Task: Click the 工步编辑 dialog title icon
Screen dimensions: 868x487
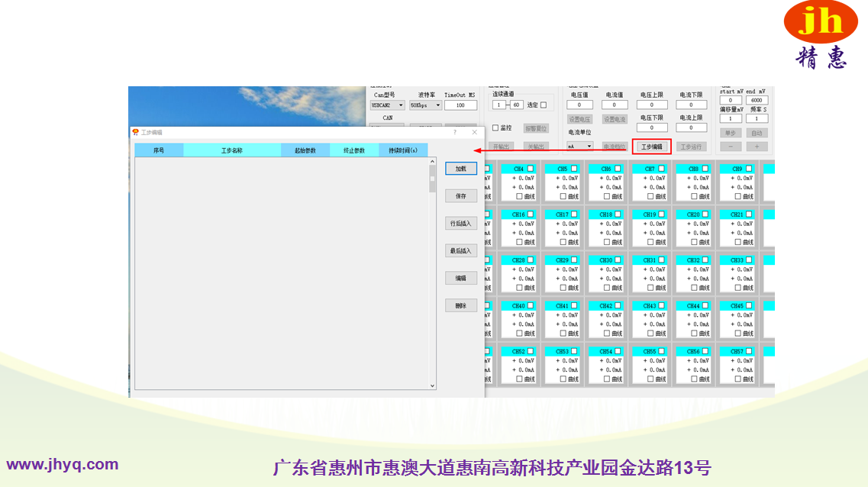Action: click(135, 132)
